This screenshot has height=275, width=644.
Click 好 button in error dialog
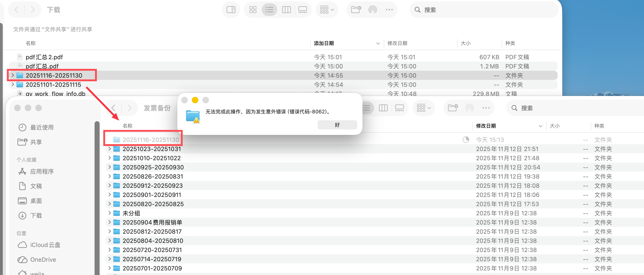[x=337, y=125]
